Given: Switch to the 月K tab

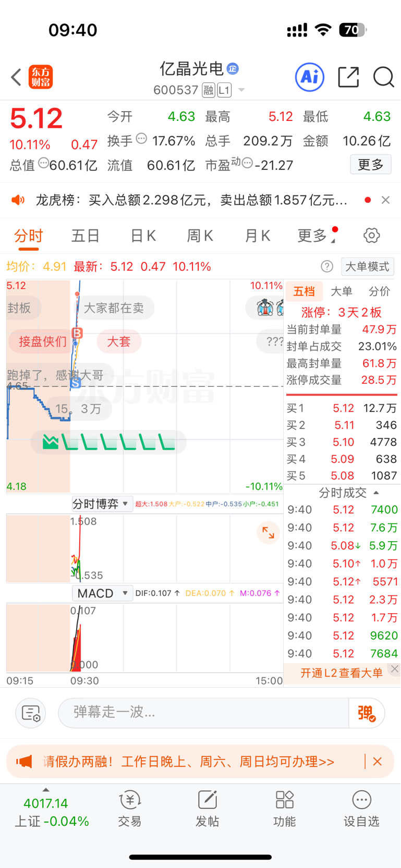Looking at the screenshot, I should [x=258, y=236].
